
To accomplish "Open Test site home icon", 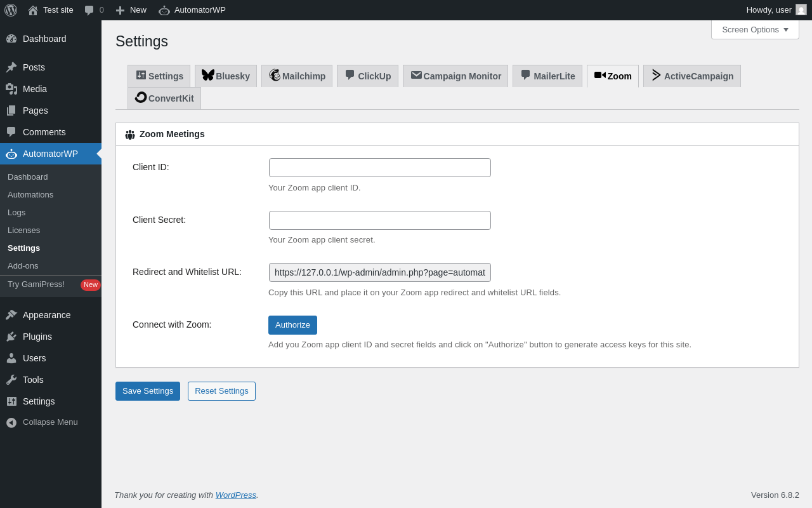I will (33, 10).
